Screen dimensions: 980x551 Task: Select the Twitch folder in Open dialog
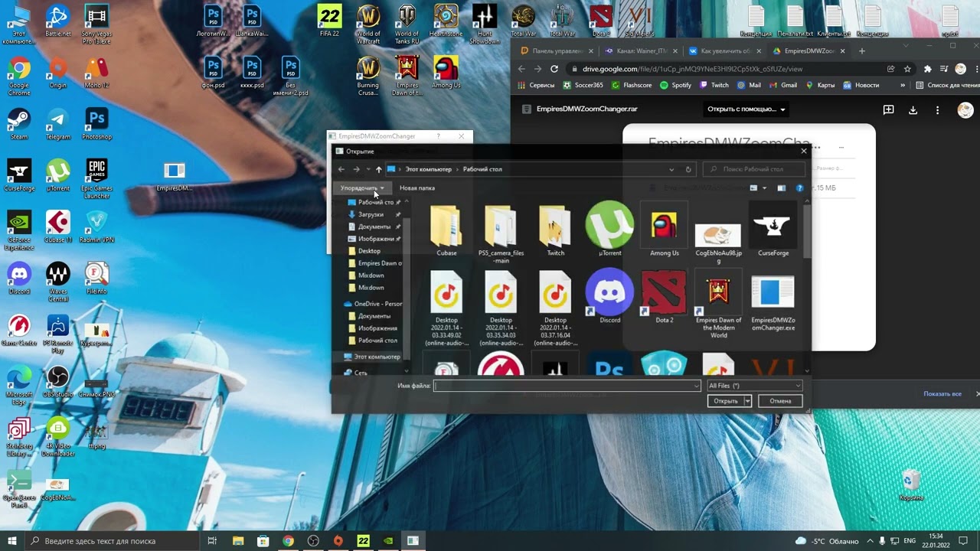click(x=555, y=230)
